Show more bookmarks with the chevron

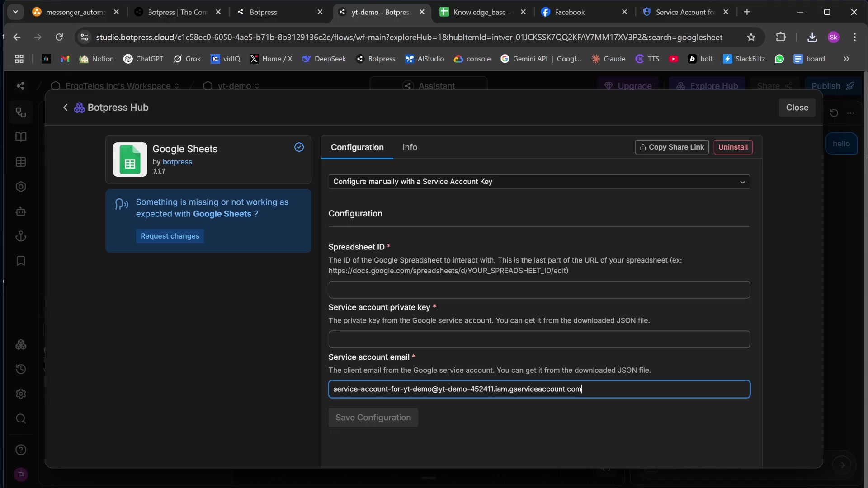click(x=846, y=59)
